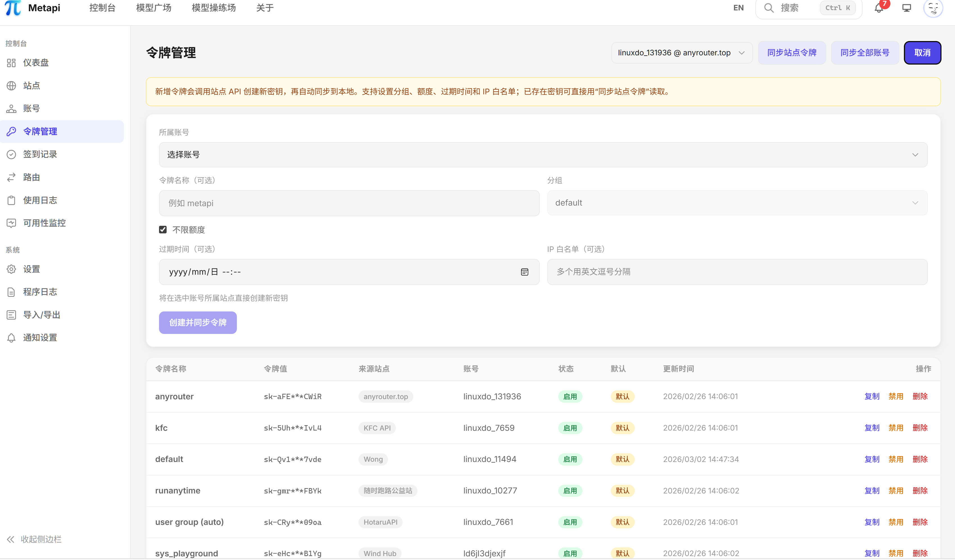
Task: Open 可用性监控 availability monitoring
Action: tap(44, 223)
